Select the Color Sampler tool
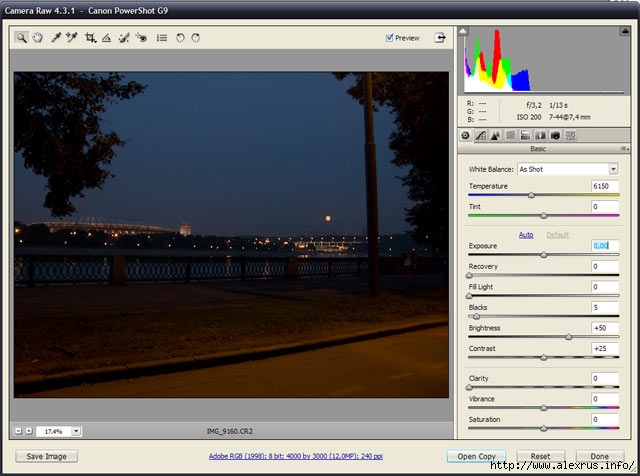Viewport: 640px width, 476px height. coord(72,38)
